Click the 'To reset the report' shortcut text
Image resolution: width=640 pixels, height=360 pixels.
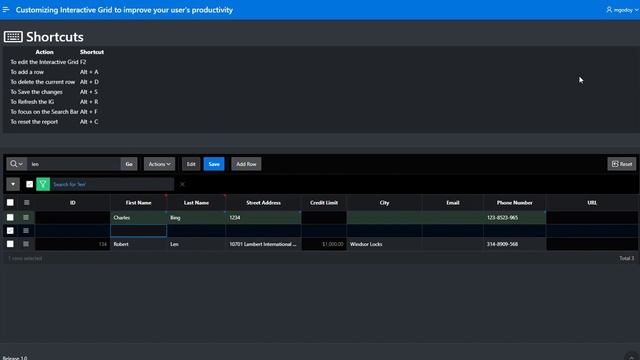point(34,122)
